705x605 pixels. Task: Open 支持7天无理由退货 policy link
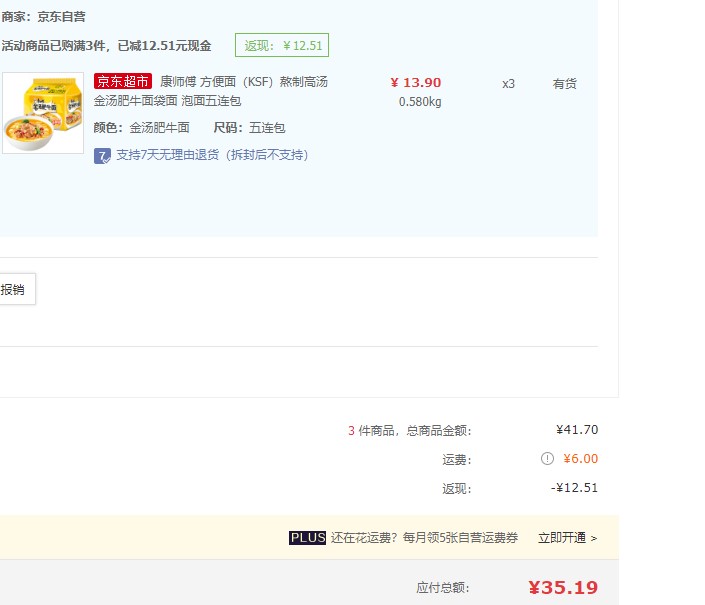click(212, 155)
